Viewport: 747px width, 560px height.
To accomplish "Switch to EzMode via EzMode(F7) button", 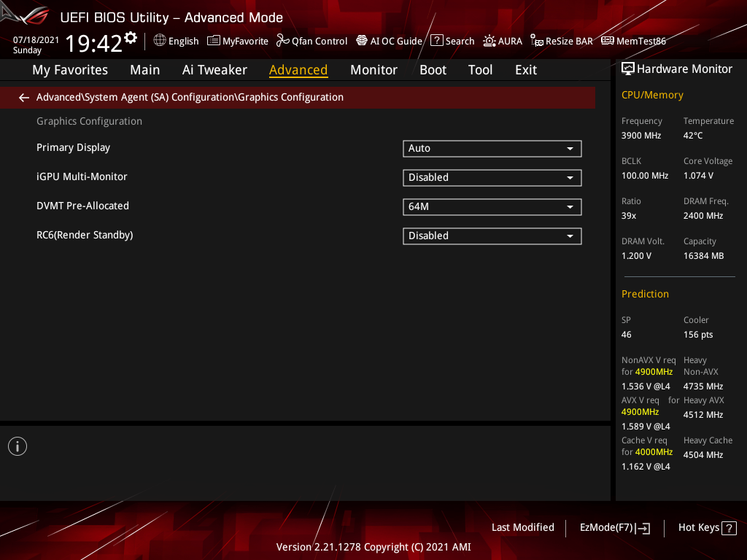I will point(614,527).
